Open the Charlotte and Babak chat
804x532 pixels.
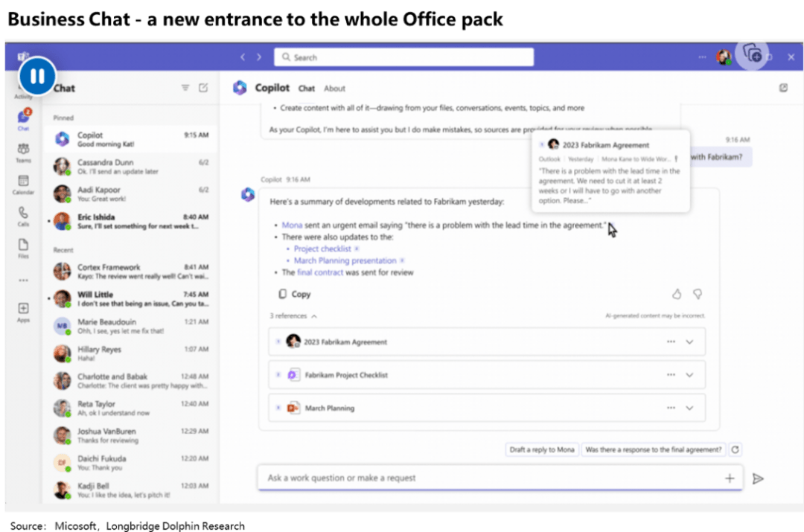tap(131, 380)
